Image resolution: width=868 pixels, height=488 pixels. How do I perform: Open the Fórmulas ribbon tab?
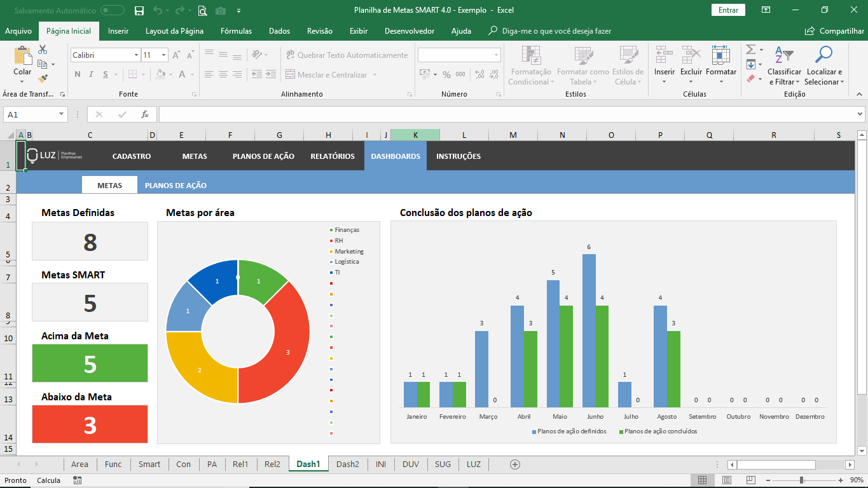click(236, 30)
